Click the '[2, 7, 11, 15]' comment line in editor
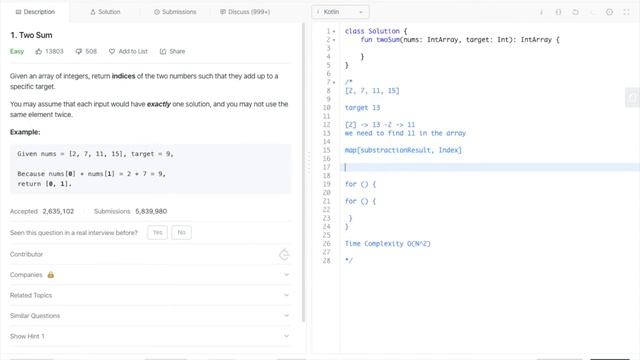The height and width of the screenshot is (360, 640). click(x=372, y=91)
